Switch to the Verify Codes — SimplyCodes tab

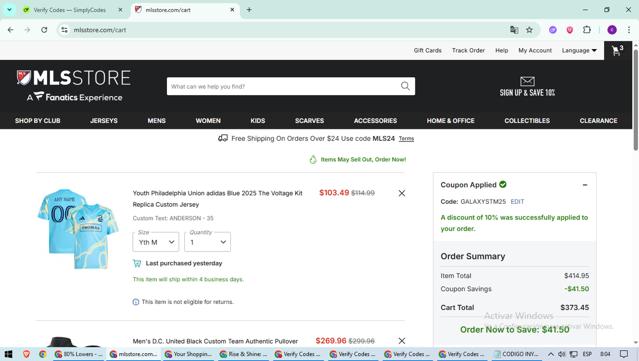pyautogui.click(x=69, y=10)
